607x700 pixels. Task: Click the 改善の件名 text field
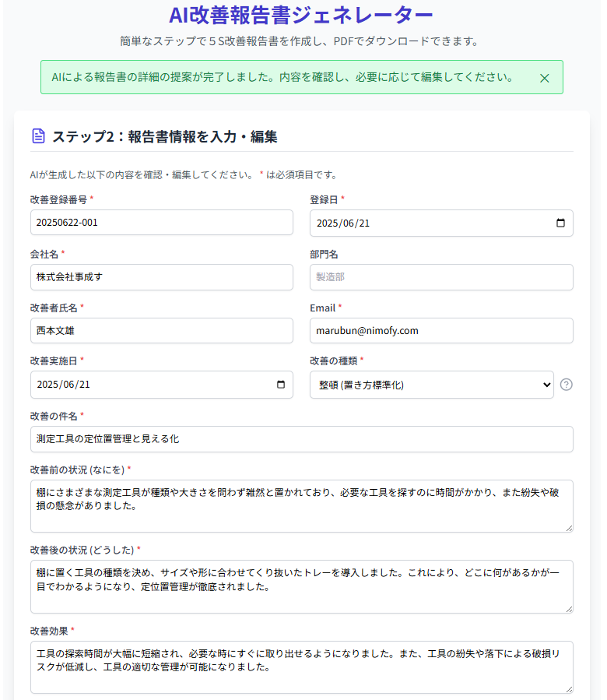301,439
